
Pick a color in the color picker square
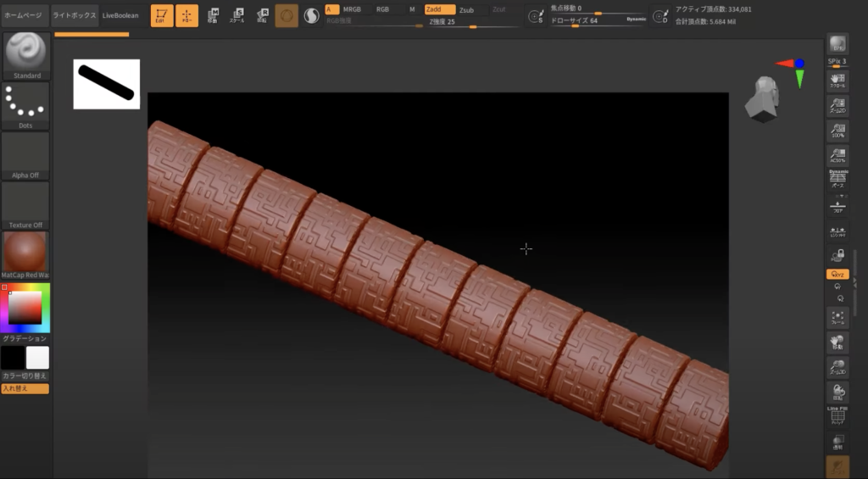tap(25, 308)
